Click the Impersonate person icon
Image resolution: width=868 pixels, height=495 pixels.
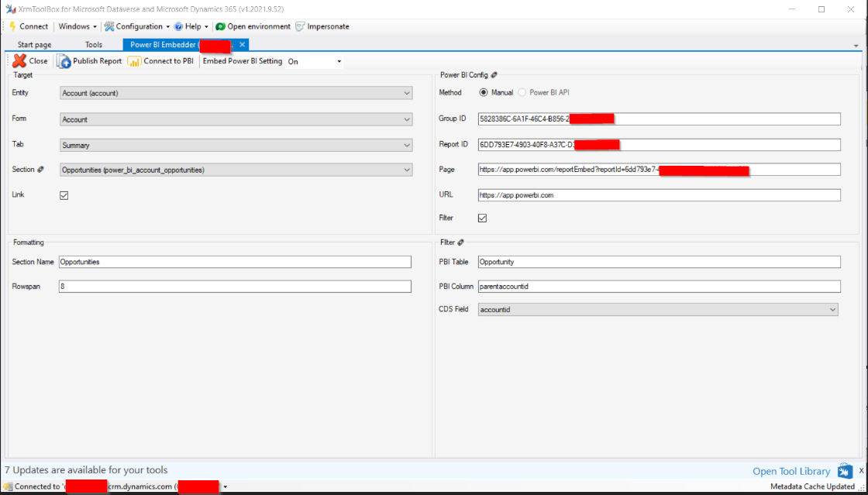[x=300, y=26]
